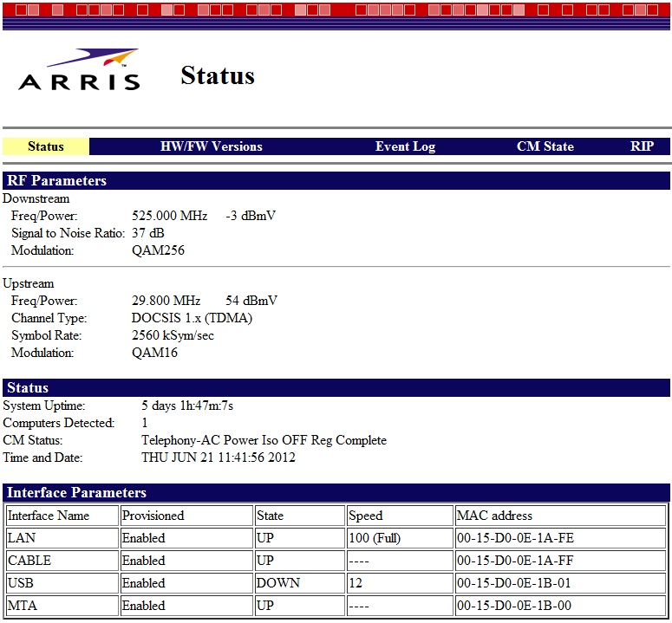Click the Downstream heading
The height and width of the screenshot is (623, 672).
click(x=36, y=198)
